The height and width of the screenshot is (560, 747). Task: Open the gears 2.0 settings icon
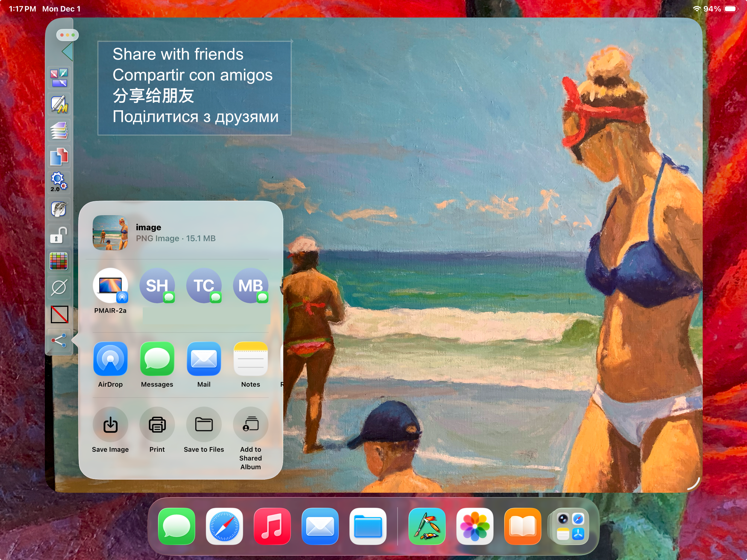click(x=59, y=183)
